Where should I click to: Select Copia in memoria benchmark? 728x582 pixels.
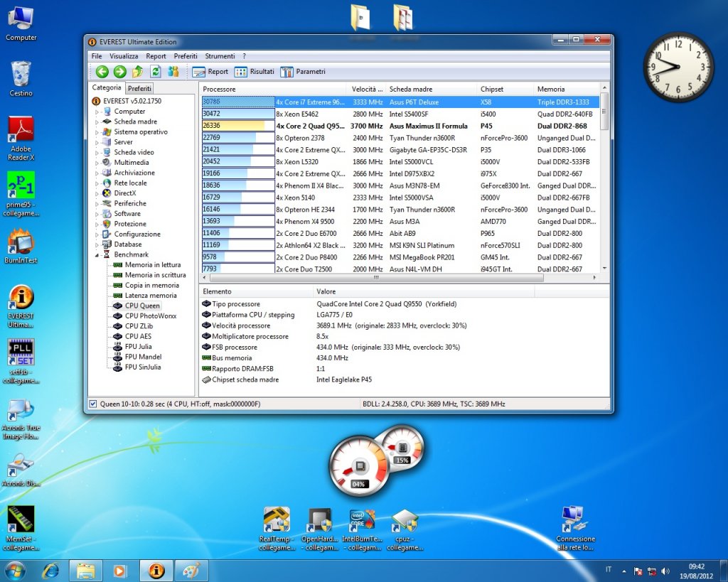tap(152, 285)
